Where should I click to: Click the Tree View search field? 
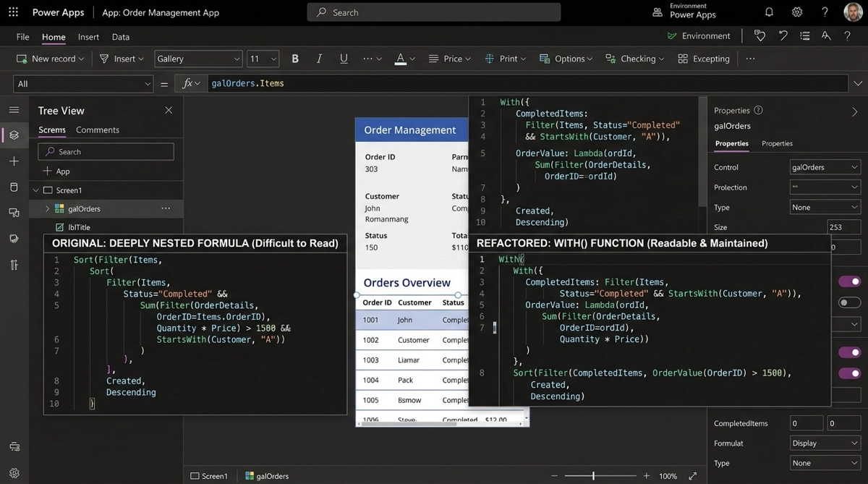[x=106, y=152]
